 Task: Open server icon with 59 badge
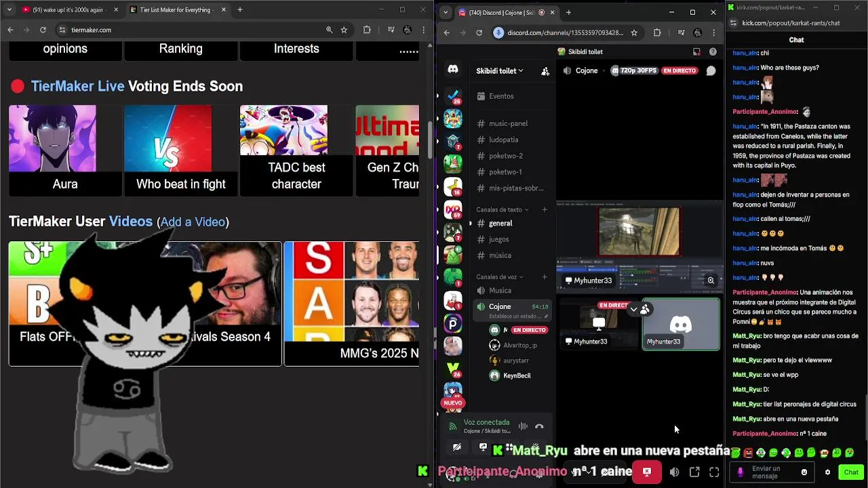coord(453,209)
